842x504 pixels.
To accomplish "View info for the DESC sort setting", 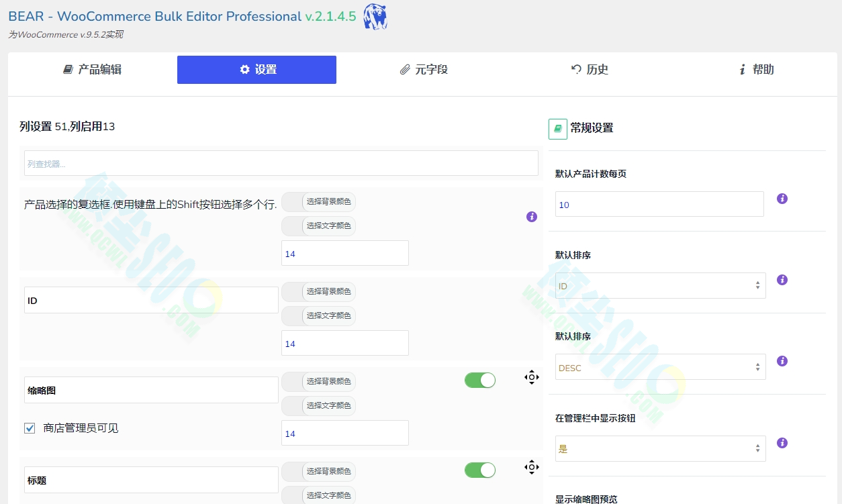I will point(782,361).
